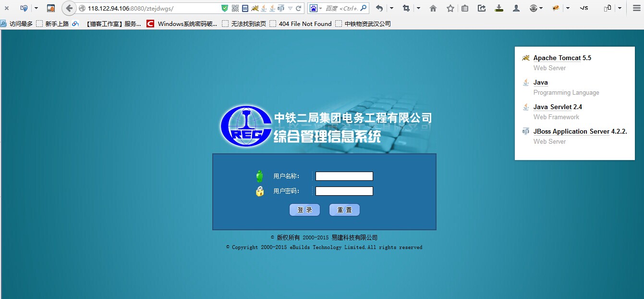
Task: Open the 无法找到该页 bookmark
Action: [x=244, y=24]
